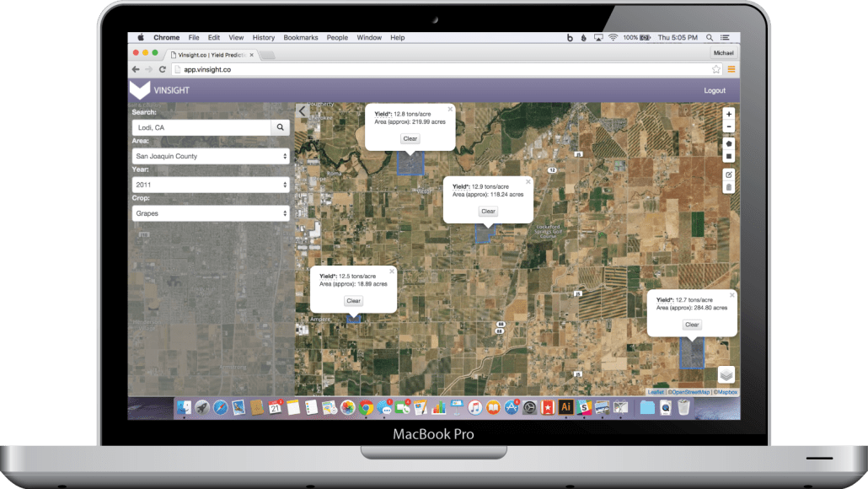Collapse the sidebar with the left chevron
This screenshot has height=489, width=868.
point(303,110)
